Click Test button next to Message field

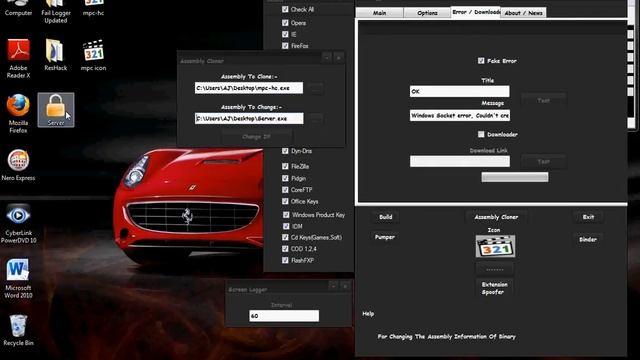[x=543, y=100]
